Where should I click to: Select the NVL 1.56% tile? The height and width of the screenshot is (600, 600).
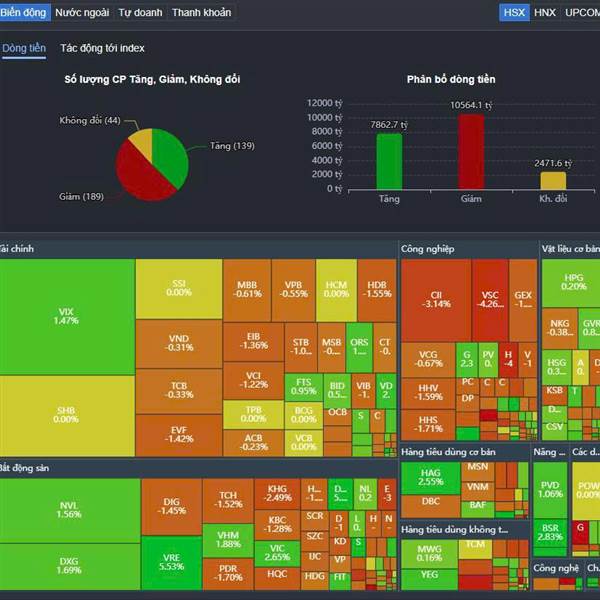pyautogui.click(x=70, y=510)
